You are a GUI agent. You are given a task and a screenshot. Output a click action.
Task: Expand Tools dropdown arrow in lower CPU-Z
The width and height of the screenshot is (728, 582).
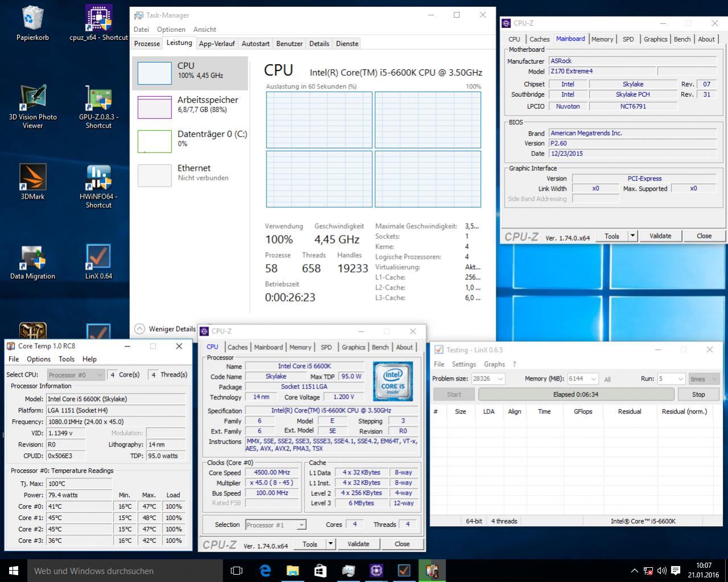coord(330,544)
